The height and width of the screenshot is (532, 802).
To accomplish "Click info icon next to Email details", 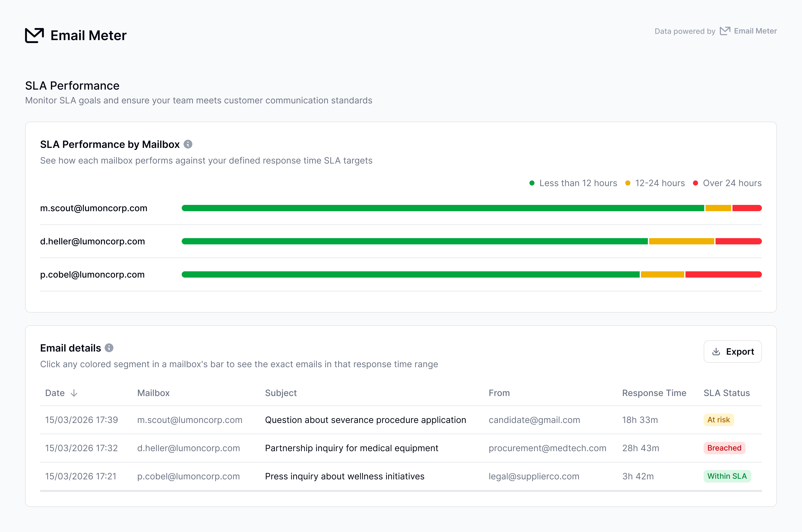I will click(109, 348).
